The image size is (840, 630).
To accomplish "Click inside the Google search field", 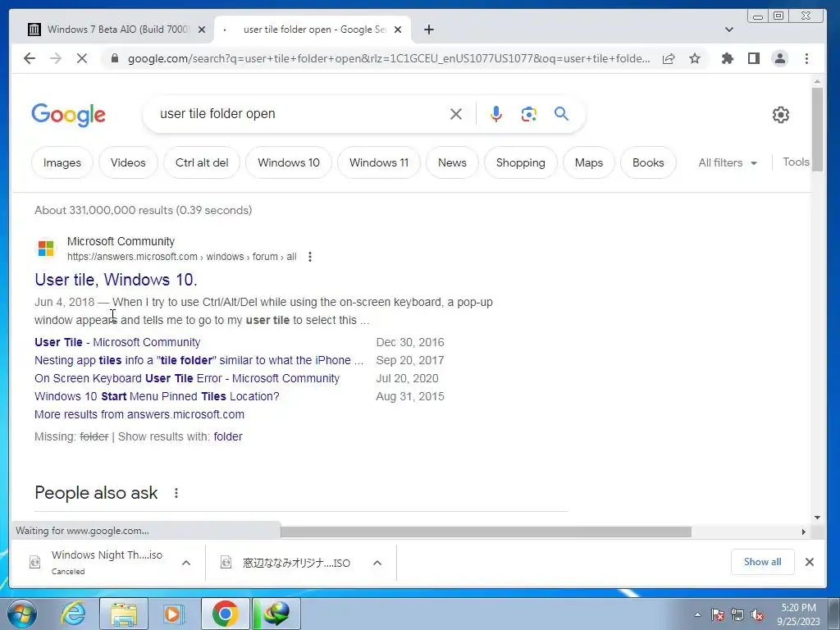I will pyautogui.click(x=300, y=113).
